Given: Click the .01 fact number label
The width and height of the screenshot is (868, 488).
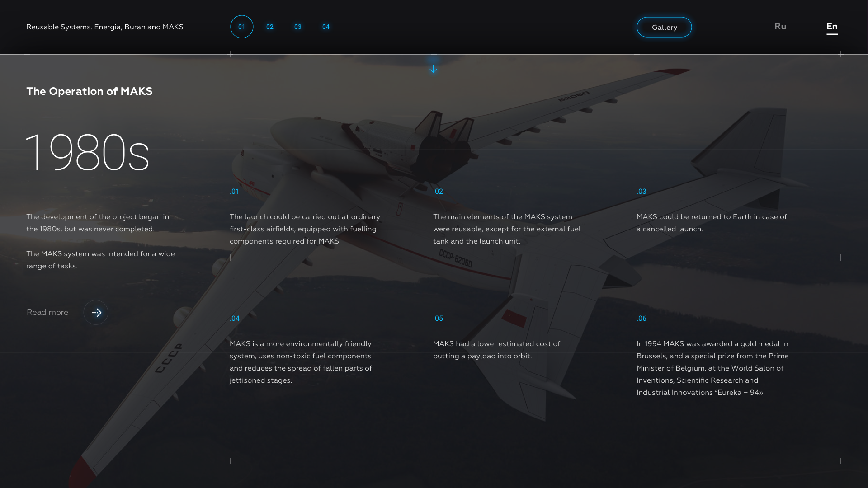Looking at the screenshot, I should click(235, 192).
